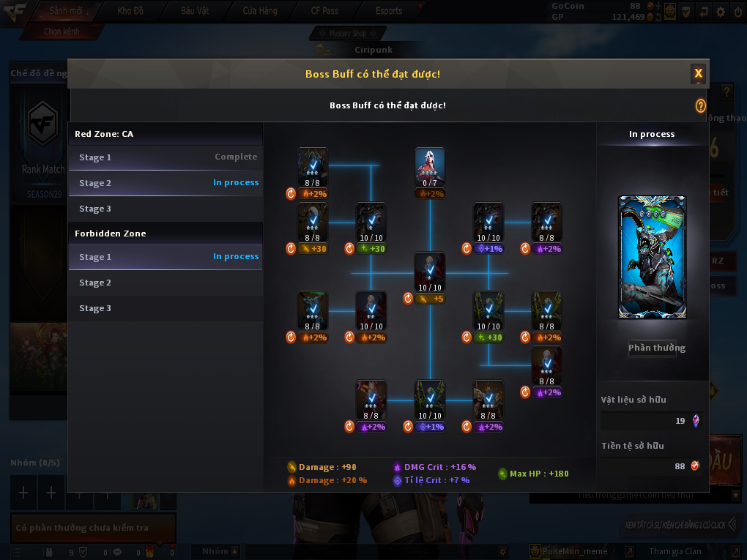Open the Kho Đồ tab

click(x=130, y=10)
